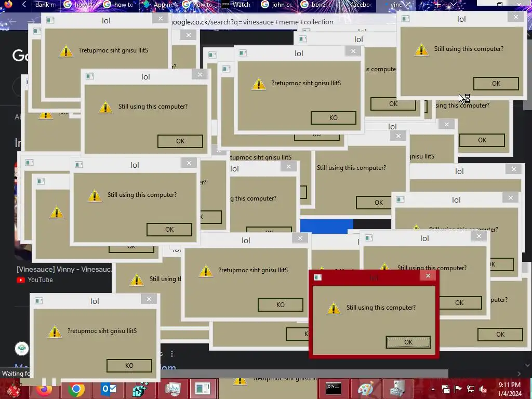Open the "[Vinesauce] Vinny - Vinesauc" result link
532x399 pixels.
pos(64,270)
